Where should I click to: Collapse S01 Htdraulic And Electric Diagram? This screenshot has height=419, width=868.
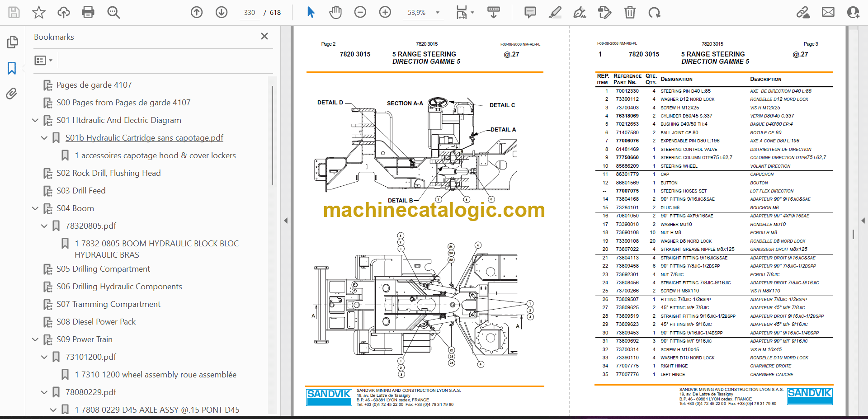pyautogui.click(x=35, y=120)
